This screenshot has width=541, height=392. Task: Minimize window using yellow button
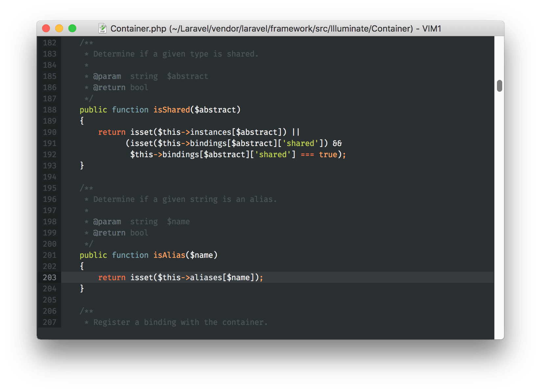pyautogui.click(x=59, y=28)
